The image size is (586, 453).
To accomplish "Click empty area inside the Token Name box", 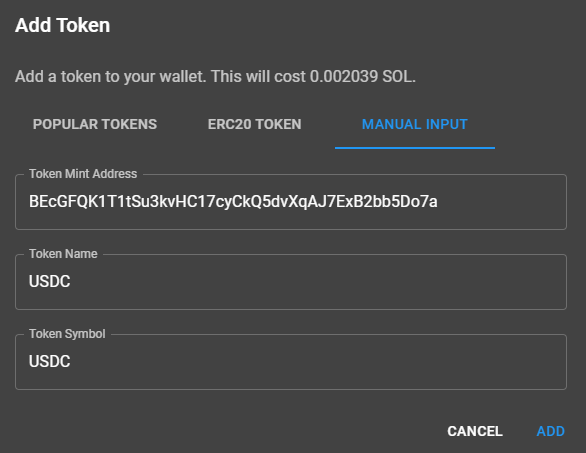I will (x=318, y=282).
